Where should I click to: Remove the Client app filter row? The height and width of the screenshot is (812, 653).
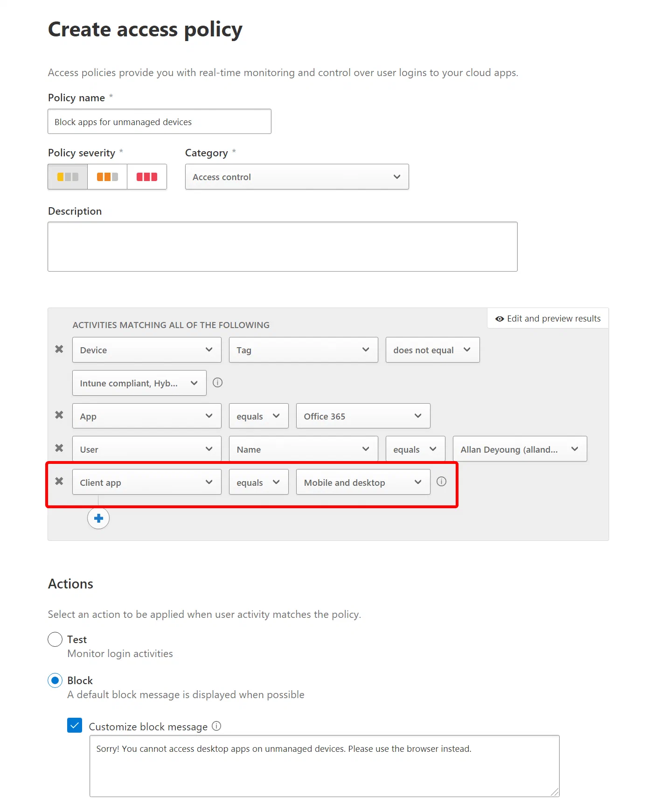point(59,481)
